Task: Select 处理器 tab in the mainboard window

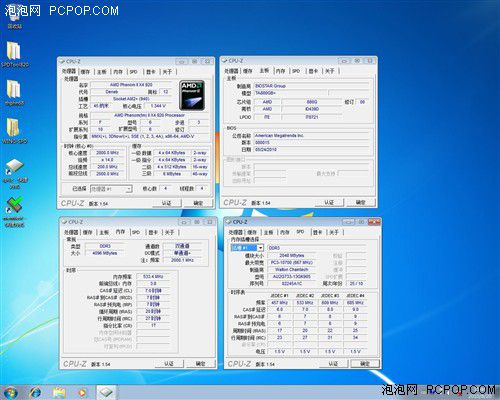Action: [x=231, y=71]
